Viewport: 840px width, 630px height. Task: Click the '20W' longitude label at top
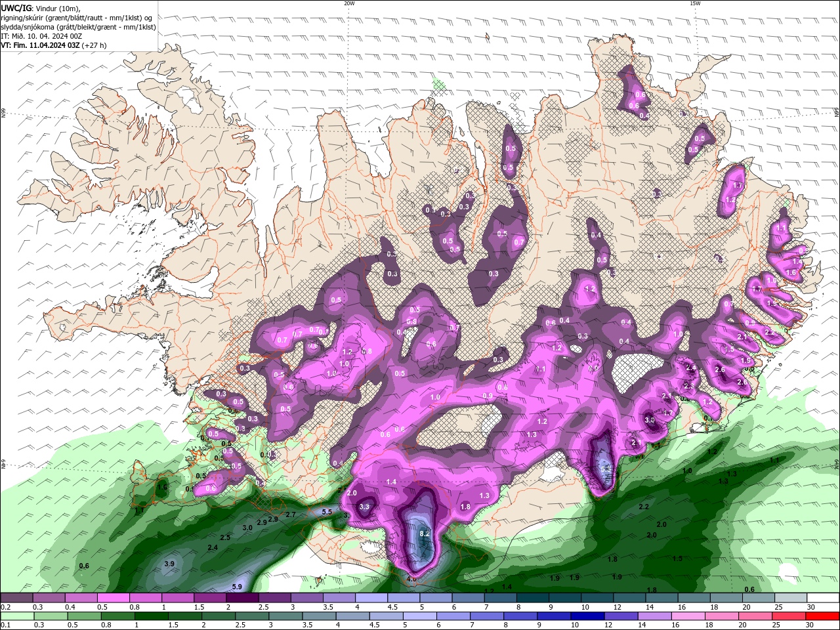[x=349, y=3]
